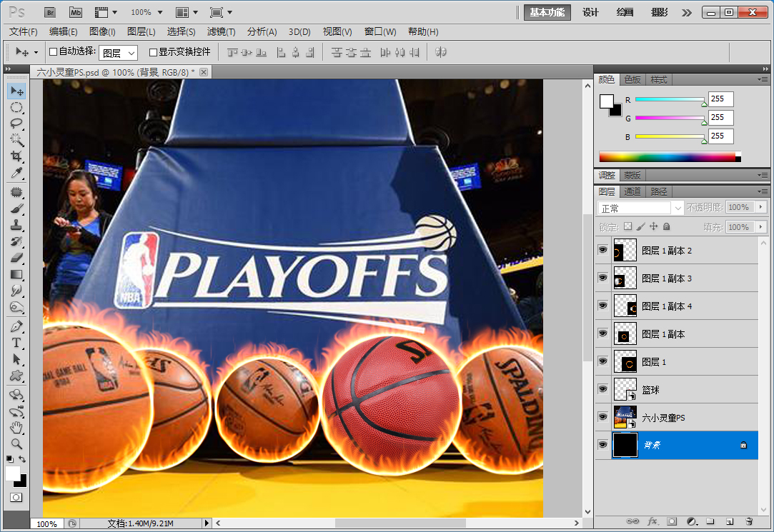The height and width of the screenshot is (532, 774).
Task: Select the Gradient tool
Action: pos(16,274)
